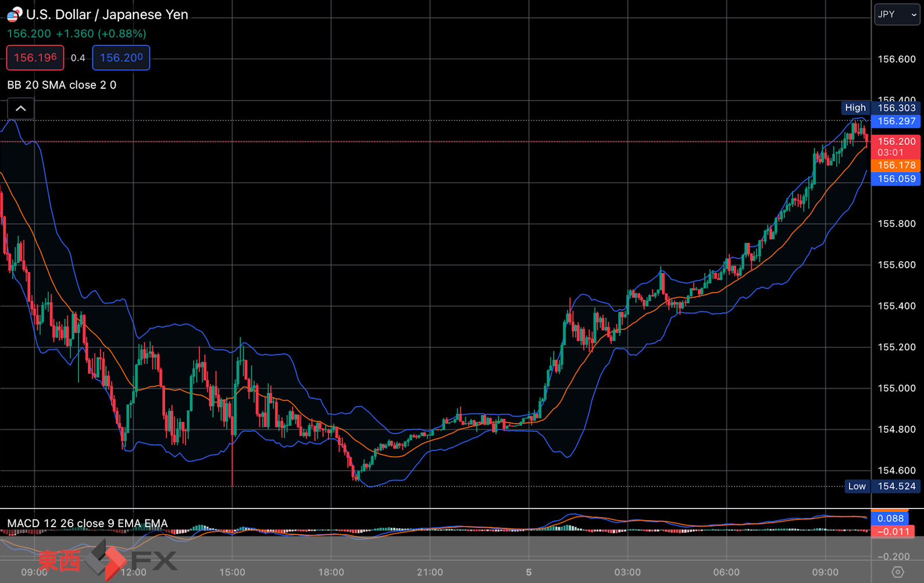This screenshot has width=924, height=583.
Task: Select the MACD 12 26 close indicator label
Action: (87, 523)
